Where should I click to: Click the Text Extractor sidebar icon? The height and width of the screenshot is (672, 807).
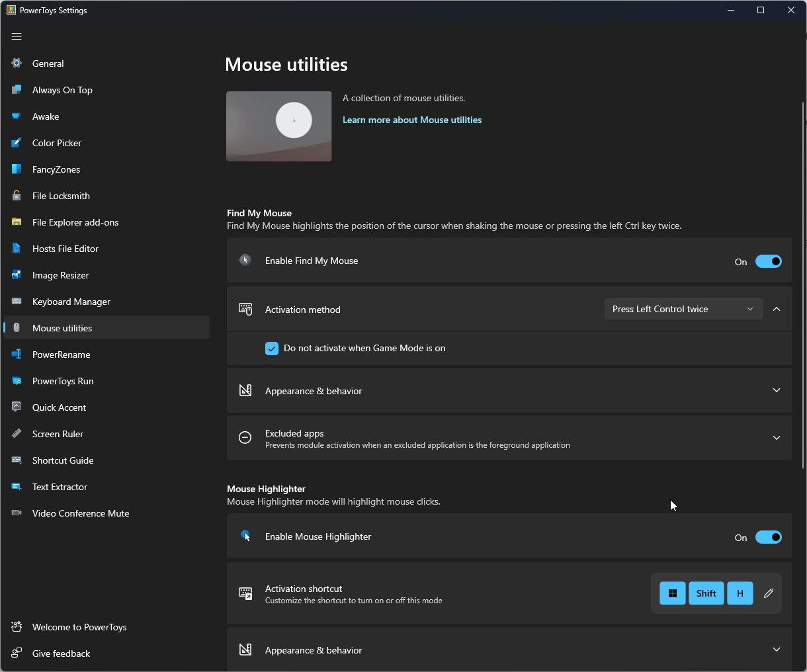[x=16, y=487]
